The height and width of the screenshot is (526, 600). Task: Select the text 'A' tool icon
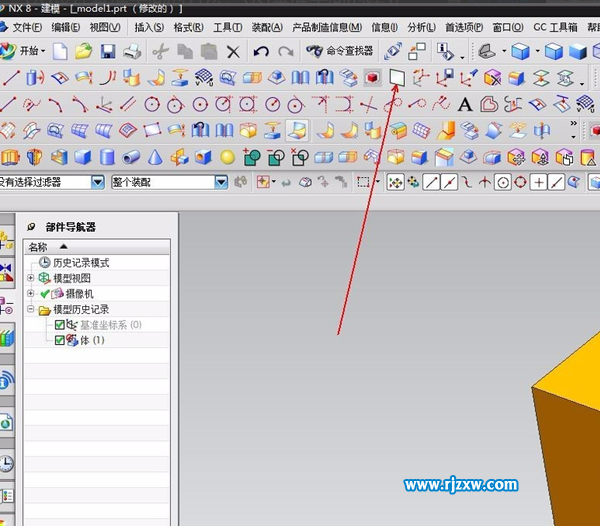(x=464, y=103)
